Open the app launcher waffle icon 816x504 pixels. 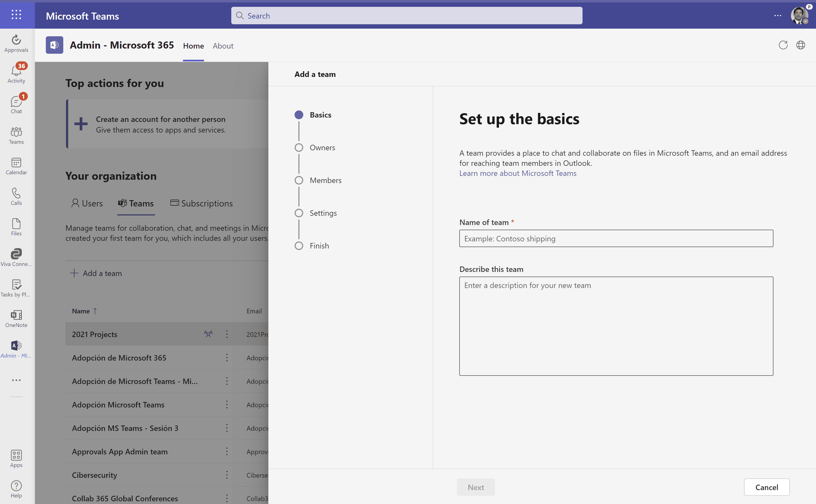pos(16,15)
